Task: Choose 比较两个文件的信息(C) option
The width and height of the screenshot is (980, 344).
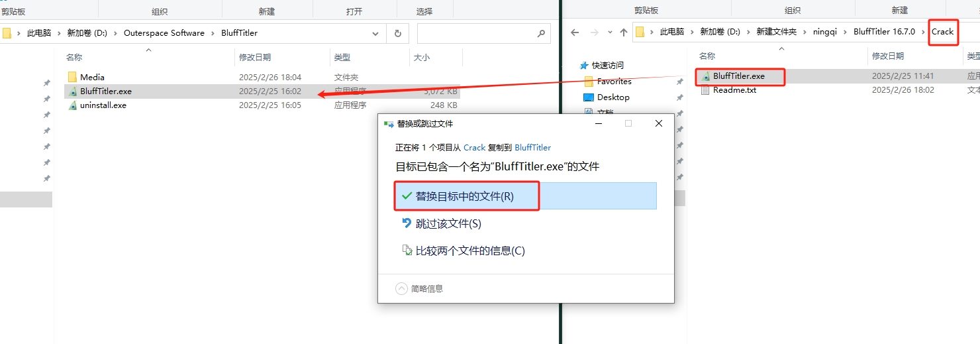Action: point(469,251)
